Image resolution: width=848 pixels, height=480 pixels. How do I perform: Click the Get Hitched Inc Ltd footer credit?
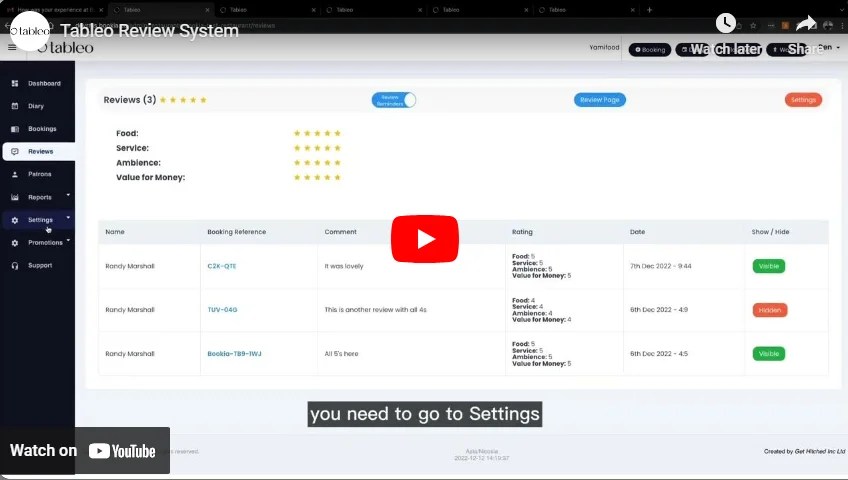(x=819, y=451)
